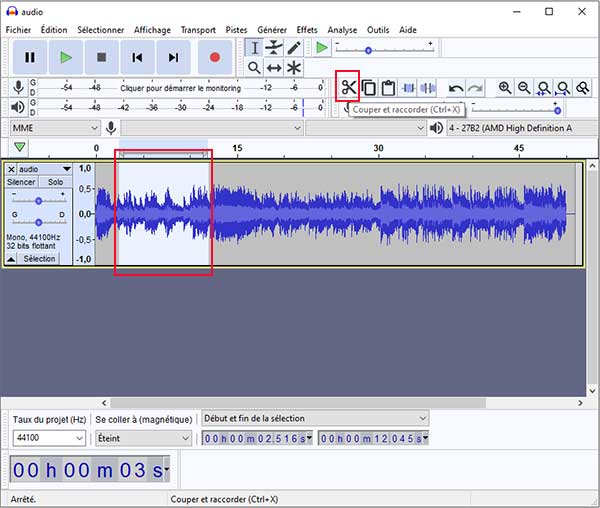Select the I-beam Selection tool

tap(254, 48)
